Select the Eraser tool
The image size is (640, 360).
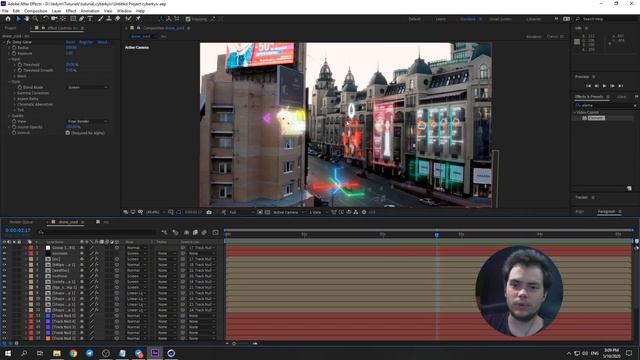tap(118, 19)
